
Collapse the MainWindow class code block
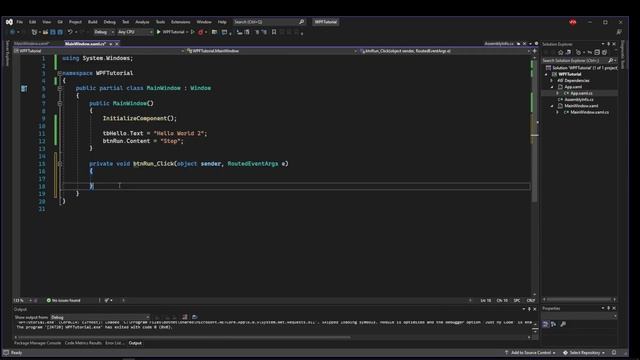pyautogui.click(x=60, y=89)
